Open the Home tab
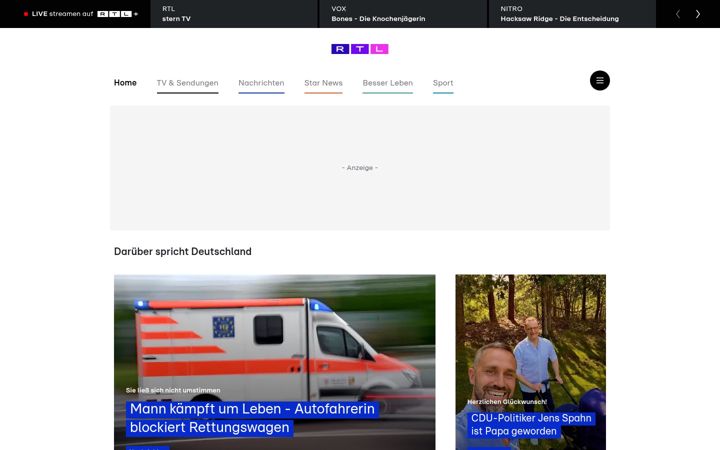The width and height of the screenshot is (720, 450). pyautogui.click(x=125, y=83)
